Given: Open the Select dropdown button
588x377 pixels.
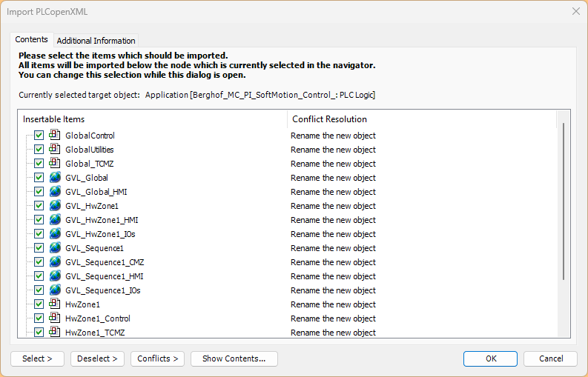Looking at the screenshot, I should pyautogui.click(x=38, y=358).
